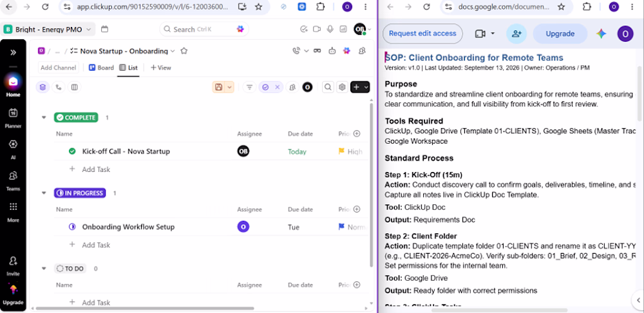Click the orange save view icon
This screenshot has width=644, height=313.
click(219, 87)
